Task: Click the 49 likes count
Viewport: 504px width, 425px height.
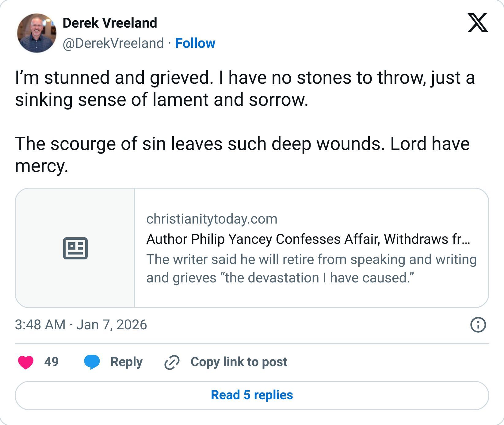Action: pos(51,362)
